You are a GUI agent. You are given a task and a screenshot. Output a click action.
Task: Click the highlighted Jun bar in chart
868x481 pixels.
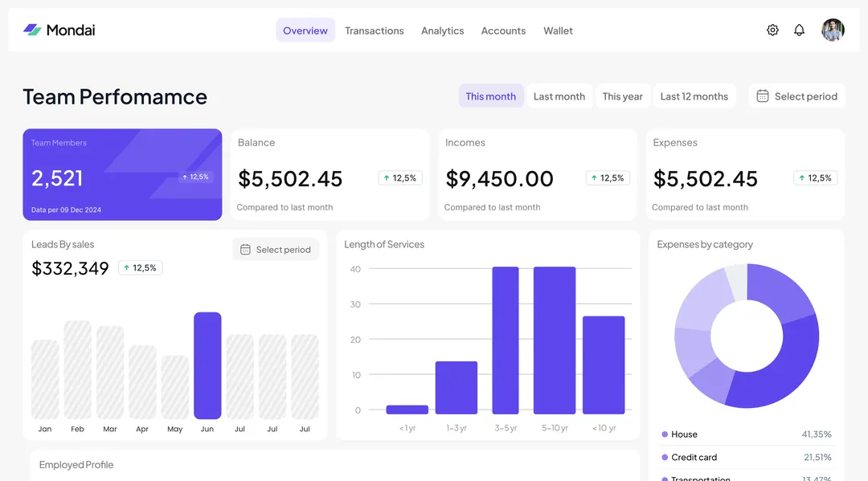tap(207, 365)
